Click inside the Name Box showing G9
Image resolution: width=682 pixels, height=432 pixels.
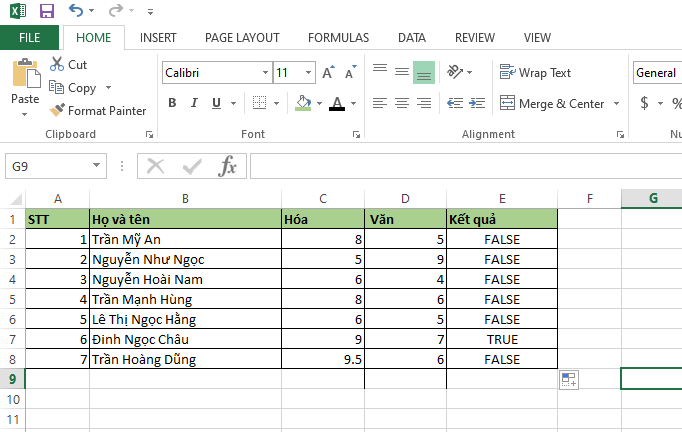pos(48,166)
